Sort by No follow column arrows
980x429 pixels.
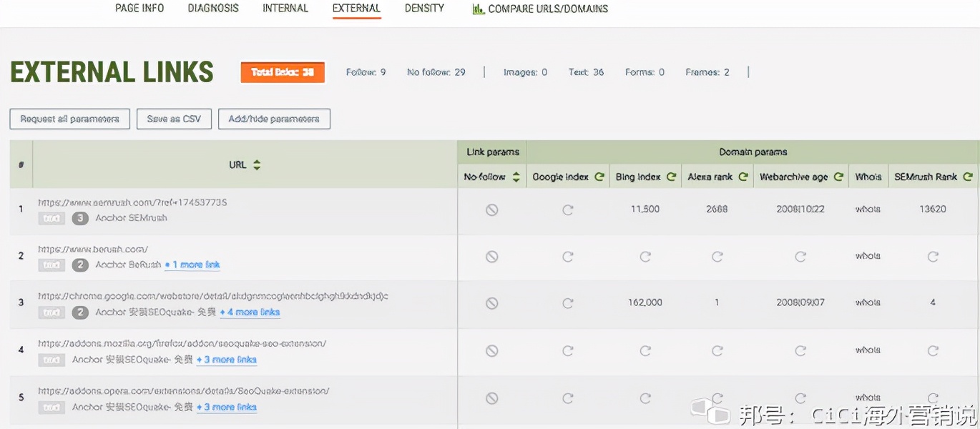[x=516, y=177]
